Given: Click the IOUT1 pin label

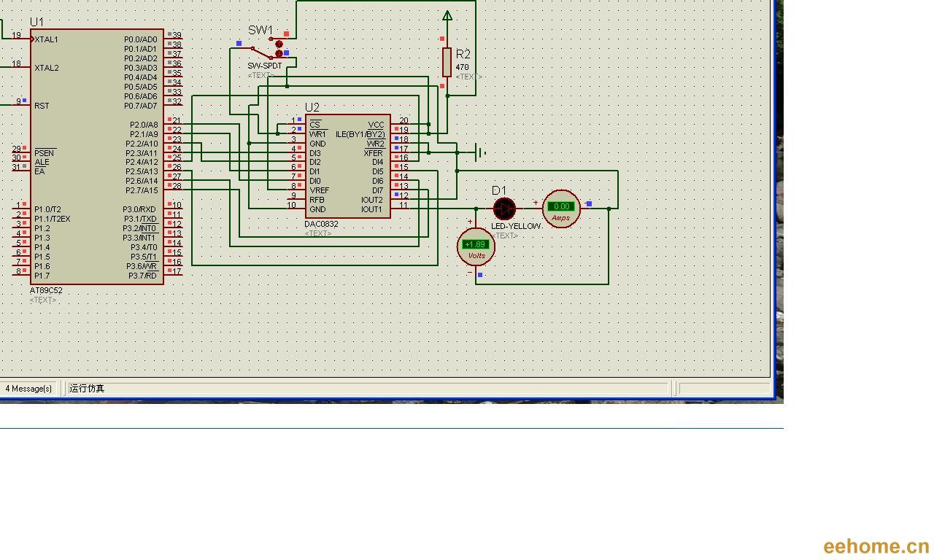Looking at the screenshot, I should pyautogui.click(x=372, y=209).
